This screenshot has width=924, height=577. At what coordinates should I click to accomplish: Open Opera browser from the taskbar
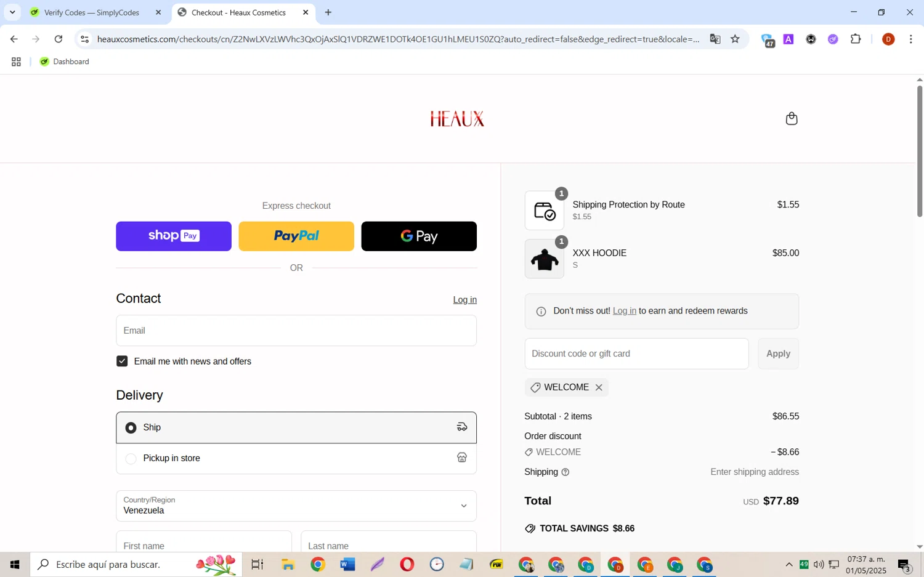click(x=407, y=564)
